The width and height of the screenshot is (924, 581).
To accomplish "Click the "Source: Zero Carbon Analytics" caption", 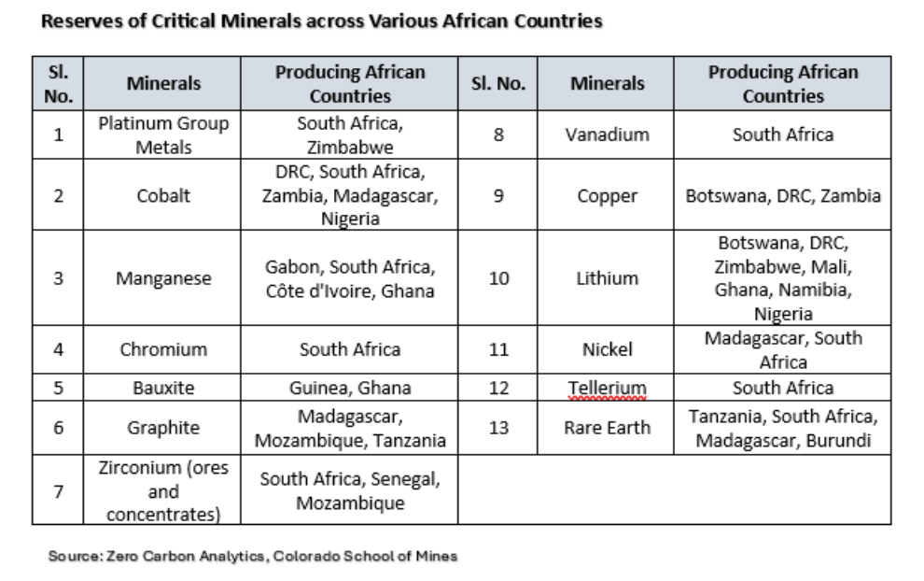I will click(x=254, y=556).
